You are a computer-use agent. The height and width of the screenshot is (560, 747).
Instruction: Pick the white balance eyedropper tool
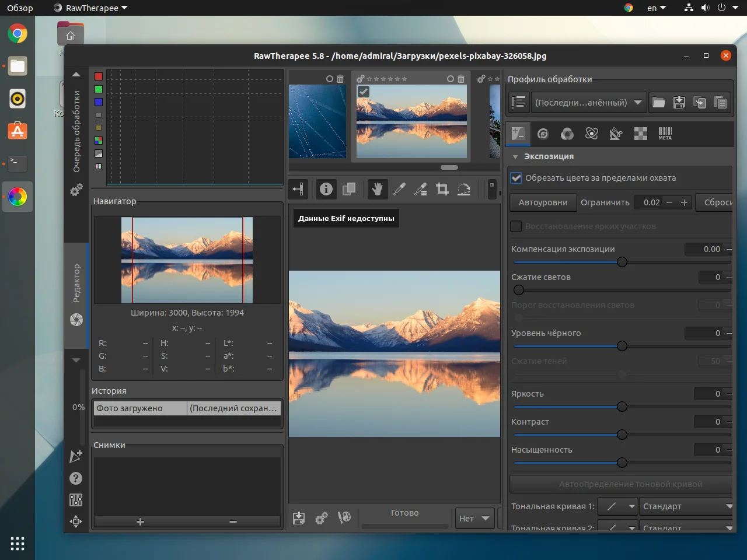pyautogui.click(x=399, y=189)
